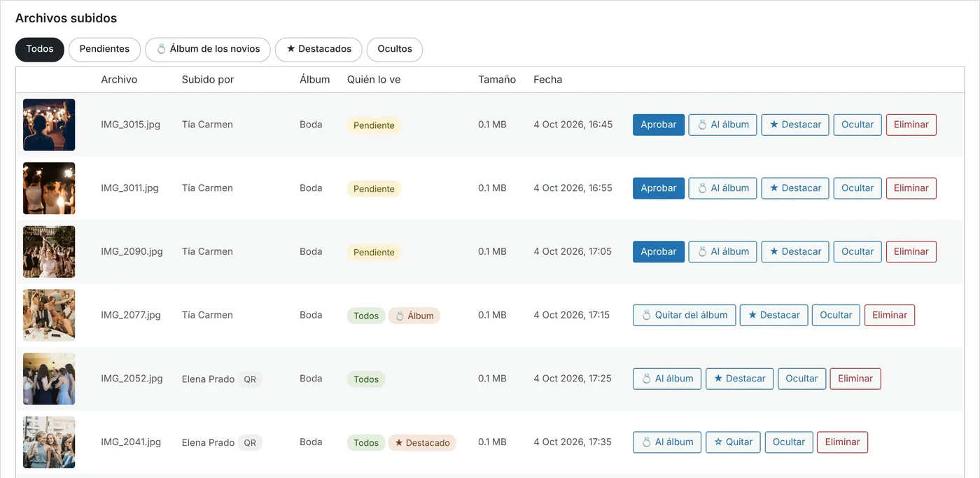Approve IMG_3011.jpg
This screenshot has width=980, height=478.
[659, 188]
